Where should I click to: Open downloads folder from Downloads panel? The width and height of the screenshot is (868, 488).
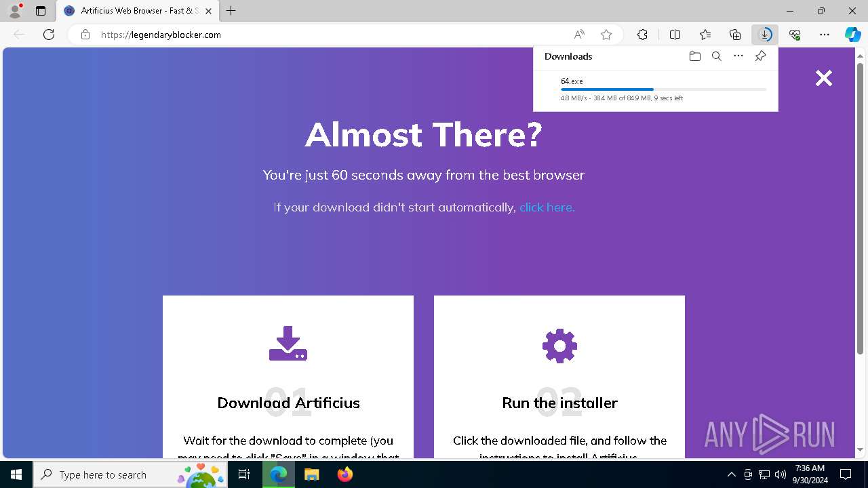pyautogui.click(x=694, y=56)
